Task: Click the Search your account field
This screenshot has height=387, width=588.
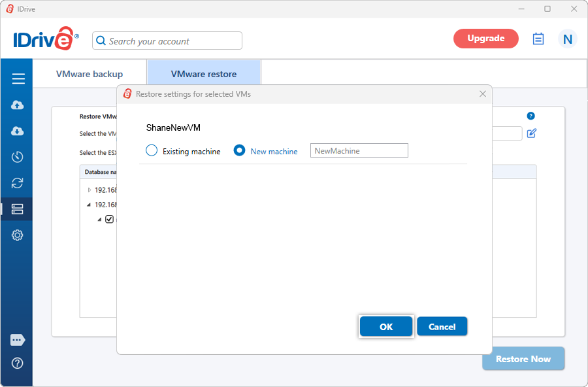Action: 167,41
